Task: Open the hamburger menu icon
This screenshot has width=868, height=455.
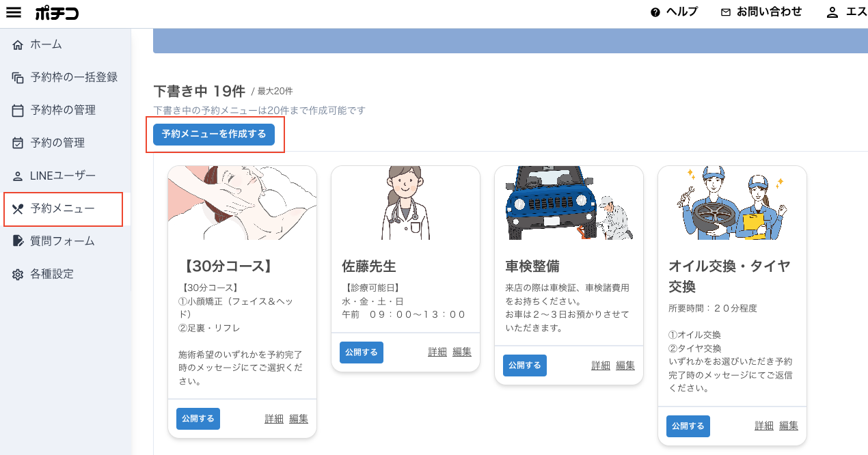Action: pos(14,12)
